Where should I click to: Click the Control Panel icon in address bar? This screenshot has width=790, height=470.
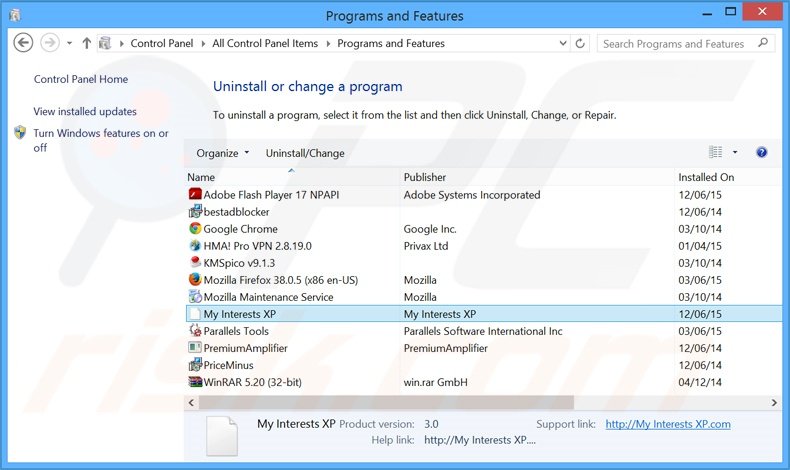(105, 43)
